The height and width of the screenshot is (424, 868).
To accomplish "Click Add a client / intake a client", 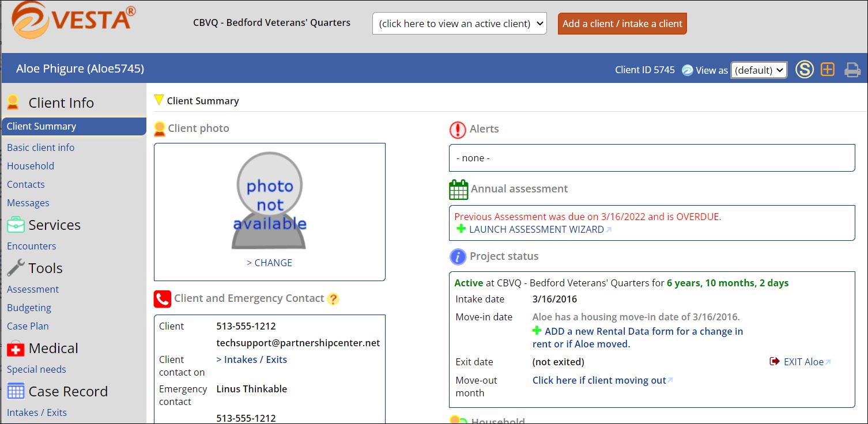I will (622, 24).
